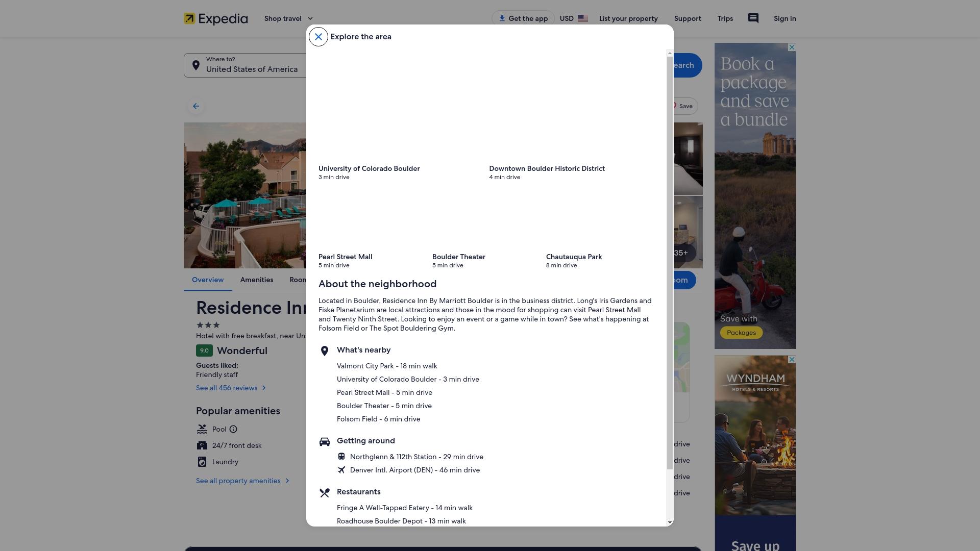Select Boulder Theater card
The height and width of the screenshot is (551, 980).
point(486,229)
